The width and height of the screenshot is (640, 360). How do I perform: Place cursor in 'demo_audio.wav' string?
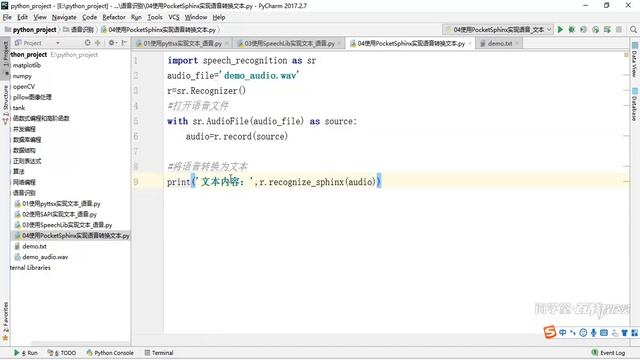coord(261,76)
